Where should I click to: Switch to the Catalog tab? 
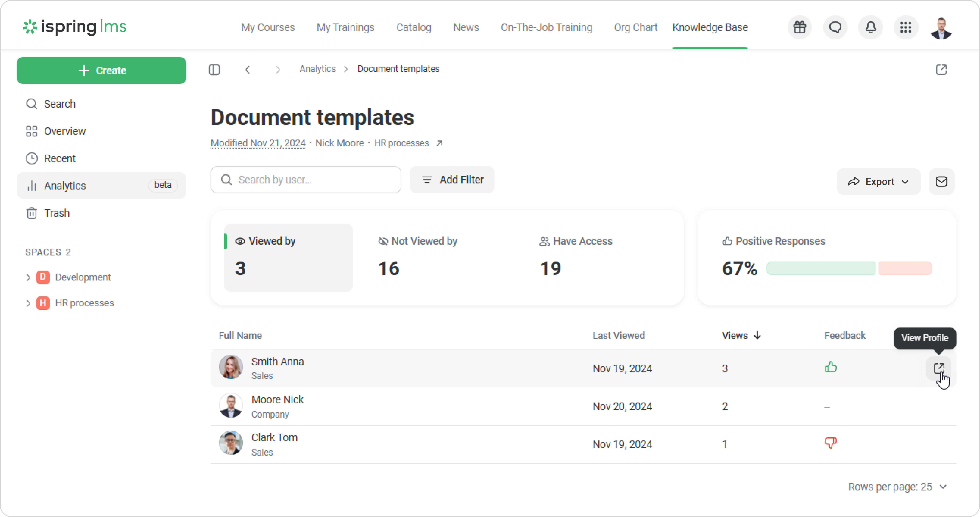(x=414, y=27)
